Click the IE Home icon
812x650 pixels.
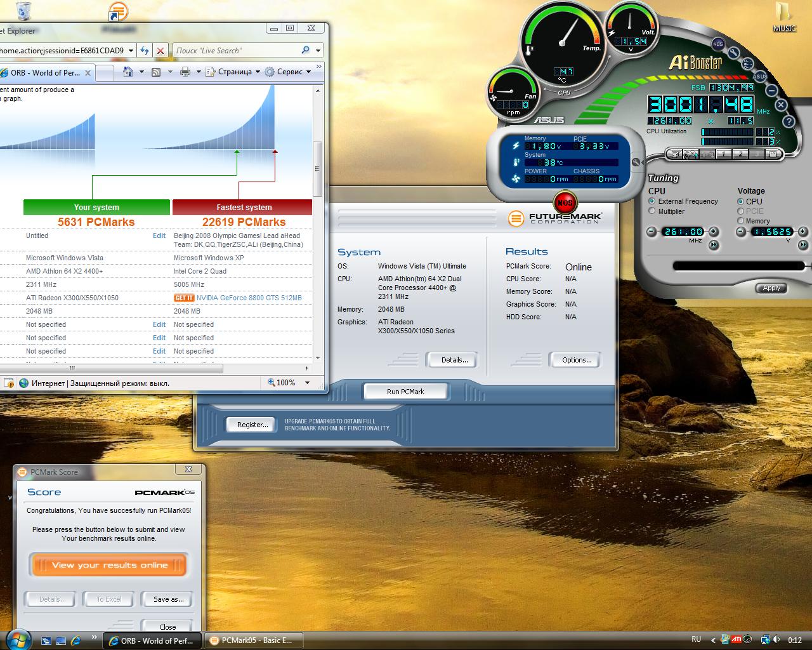128,72
